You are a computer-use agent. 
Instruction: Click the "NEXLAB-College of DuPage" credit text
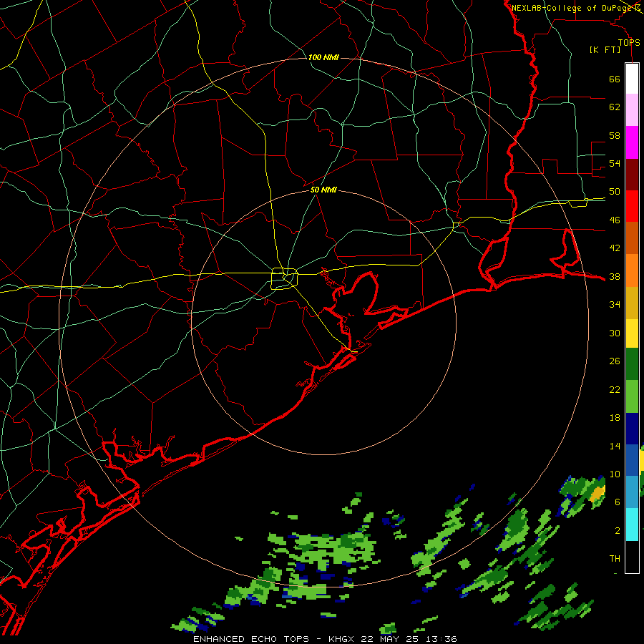click(x=572, y=8)
